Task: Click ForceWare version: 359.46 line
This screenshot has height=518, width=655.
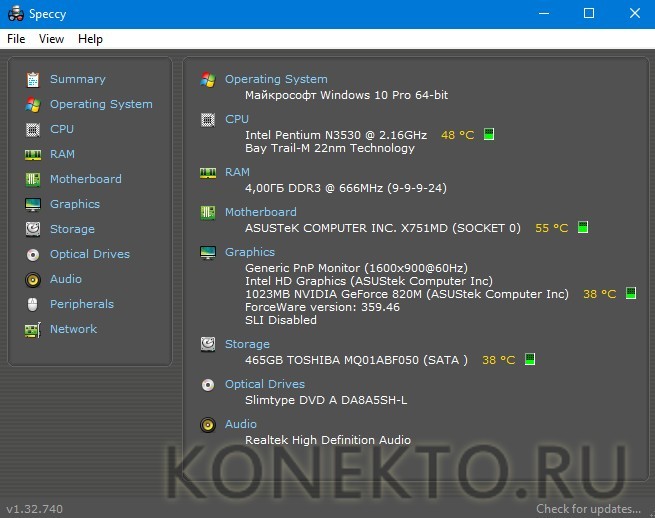Action: (x=322, y=307)
